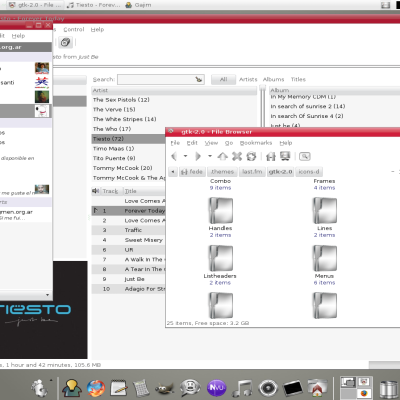Go back in the File Browser

(x=174, y=156)
